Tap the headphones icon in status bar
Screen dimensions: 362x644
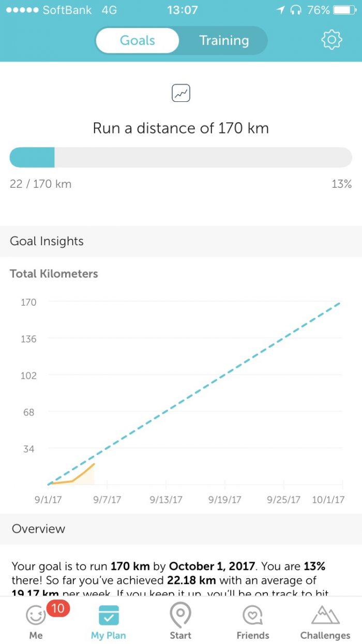(296, 10)
